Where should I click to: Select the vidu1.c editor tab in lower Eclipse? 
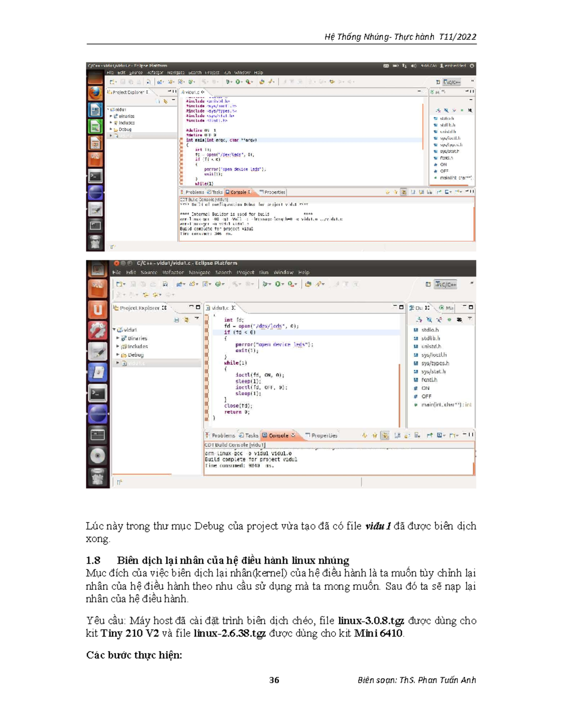click(x=221, y=308)
